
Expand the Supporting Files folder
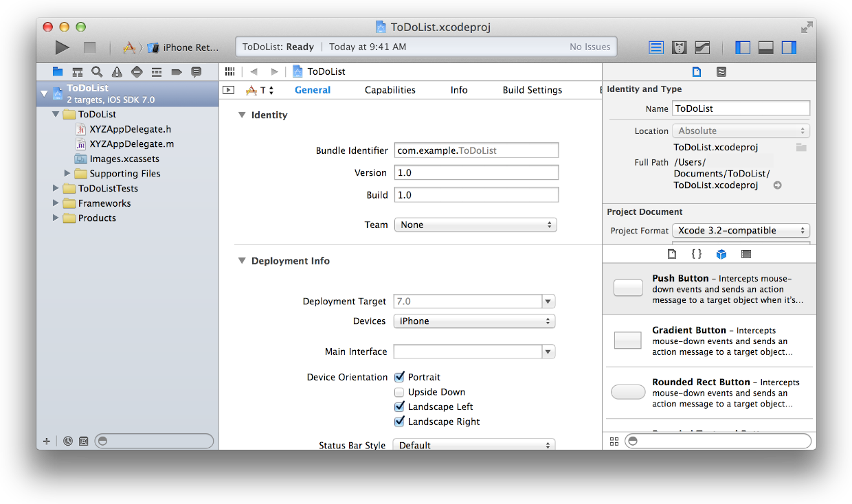67,174
